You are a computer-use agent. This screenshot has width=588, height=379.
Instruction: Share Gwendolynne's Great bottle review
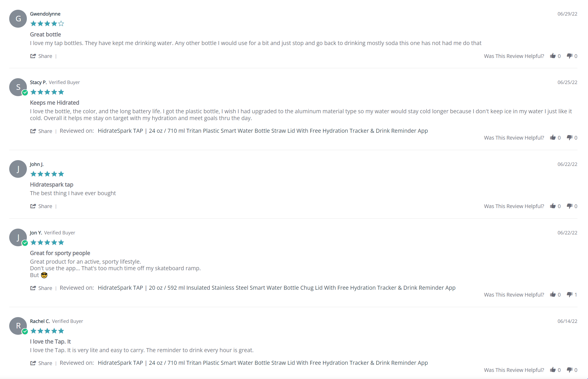41,56
